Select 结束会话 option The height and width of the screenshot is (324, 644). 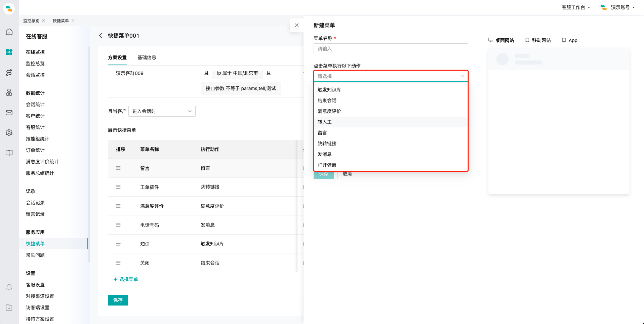391,100
